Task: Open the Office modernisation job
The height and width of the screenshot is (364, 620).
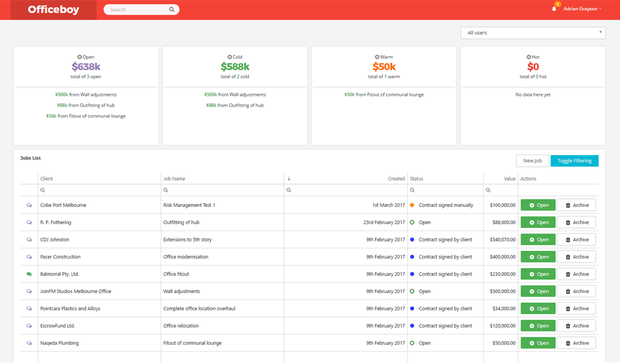Action: pyautogui.click(x=538, y=257)
